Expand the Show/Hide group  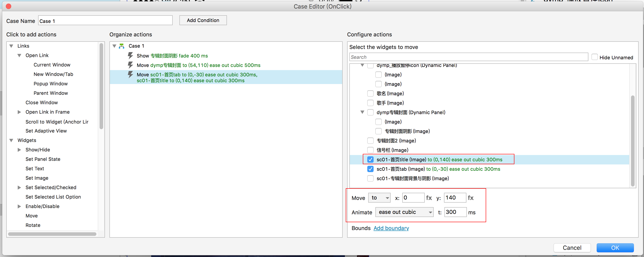click(19, 150)
